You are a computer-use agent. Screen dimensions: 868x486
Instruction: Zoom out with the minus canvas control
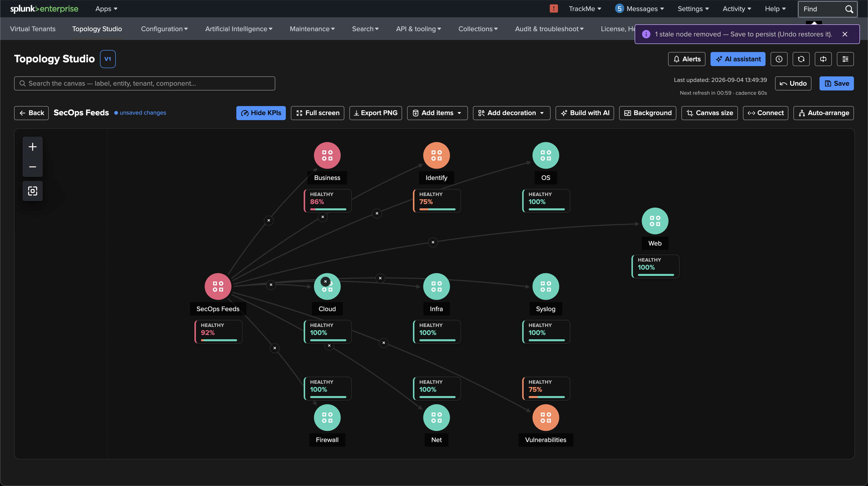[x=32, y=167]
